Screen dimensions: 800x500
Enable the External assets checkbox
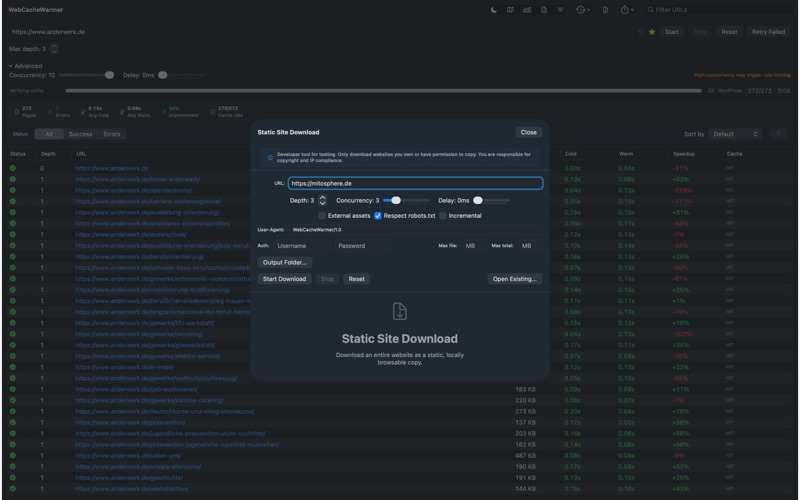pyautogui.click(x=322, y=216)
